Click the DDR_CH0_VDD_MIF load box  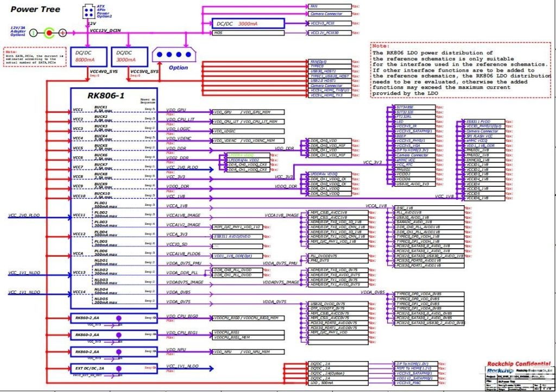(330, 146)
